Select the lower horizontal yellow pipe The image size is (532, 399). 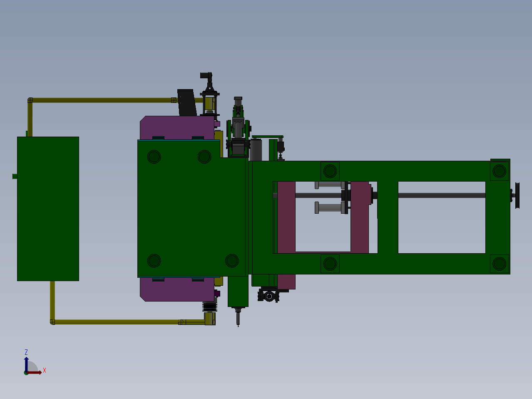tap(117, 322)
